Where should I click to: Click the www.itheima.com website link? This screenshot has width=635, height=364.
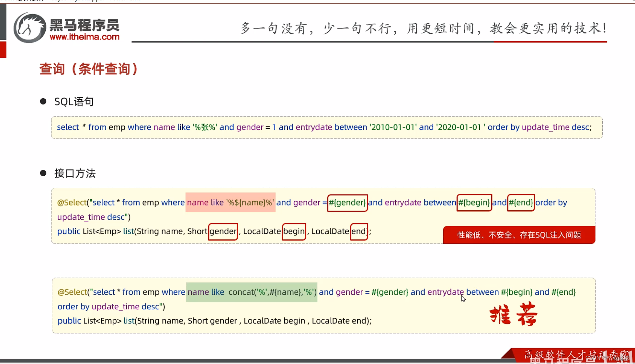tap(85, 37)
